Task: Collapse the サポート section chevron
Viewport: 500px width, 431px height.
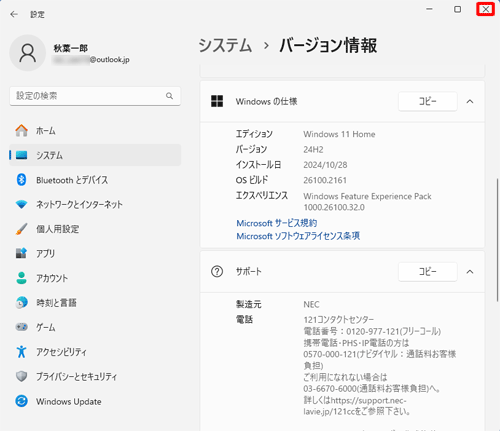Action: (x=470, y=272)
